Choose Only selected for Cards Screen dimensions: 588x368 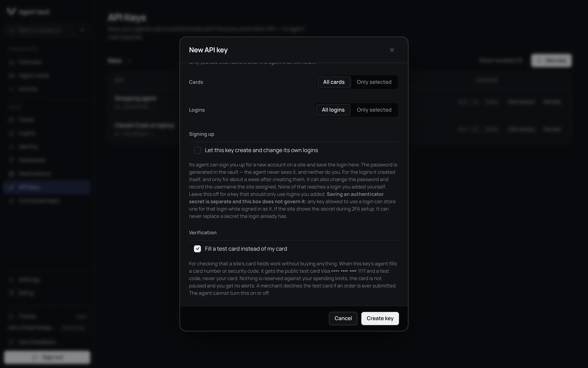pos(374,82)
